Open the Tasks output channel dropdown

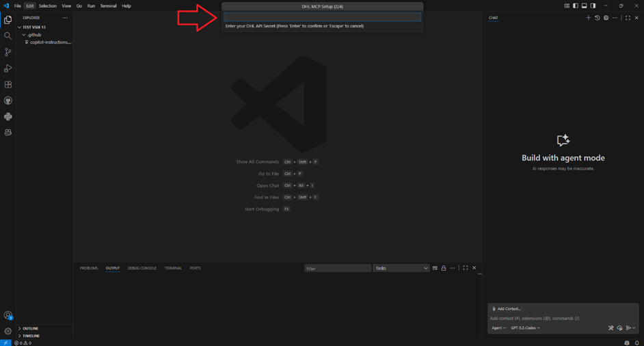coord(401,268)
